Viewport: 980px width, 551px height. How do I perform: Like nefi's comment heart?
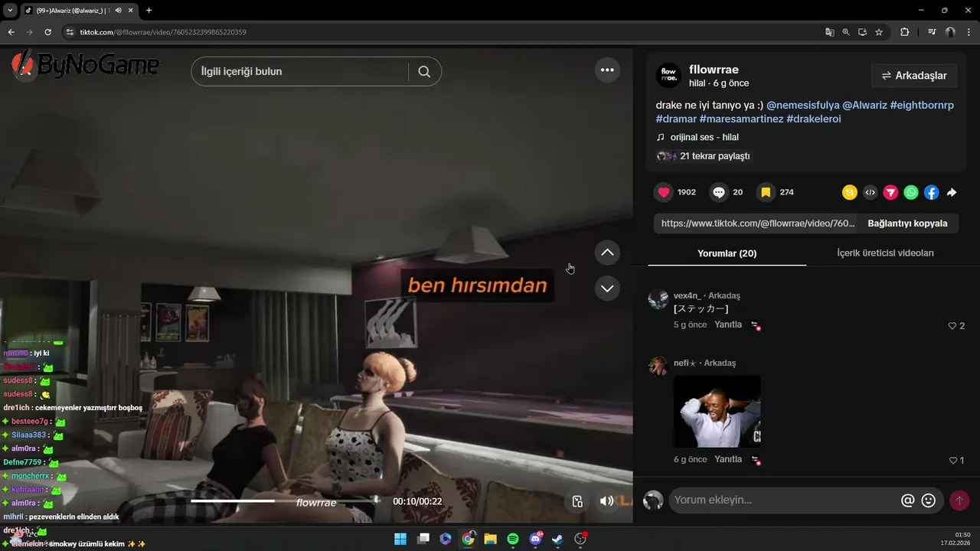pyautogui.click(x=952, y=461)
